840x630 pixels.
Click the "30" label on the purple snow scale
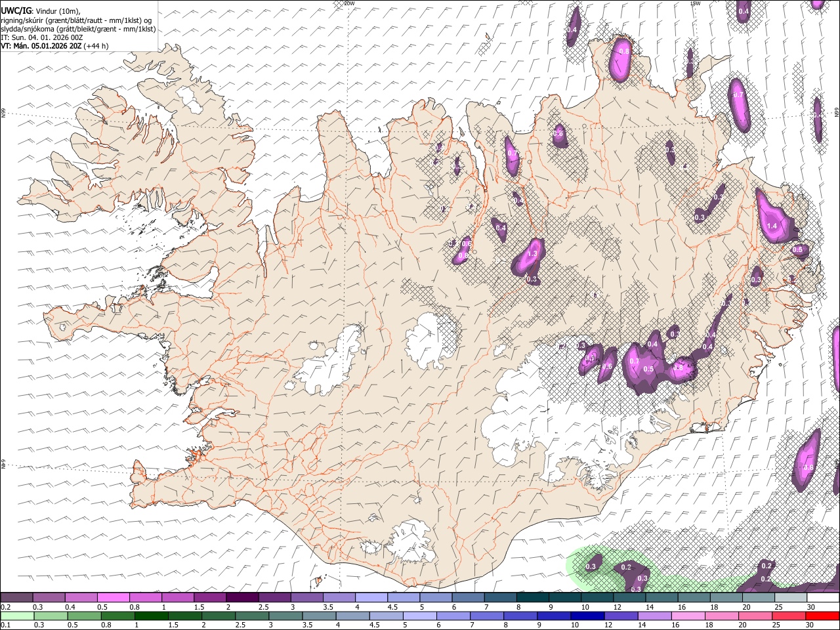coord(810,607)
